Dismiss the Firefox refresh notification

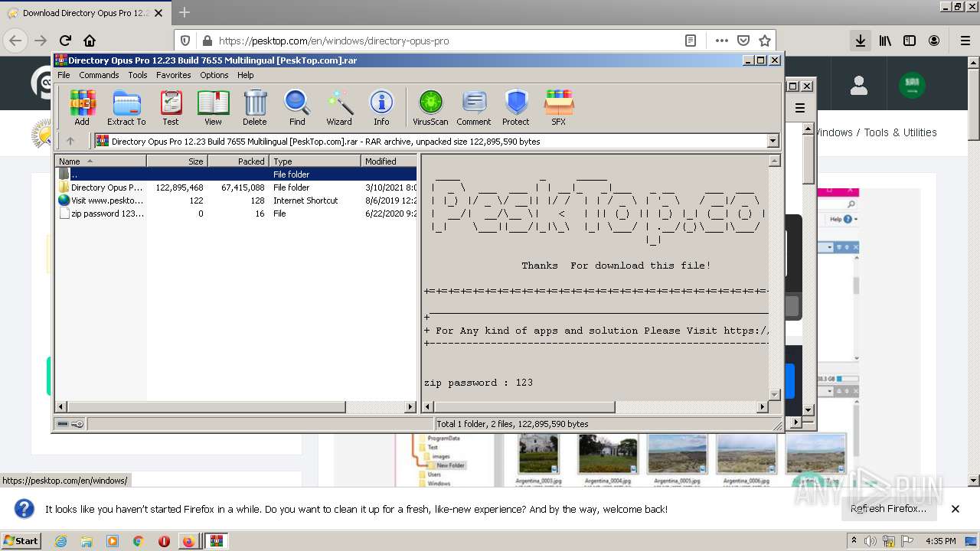coord(955,509)
